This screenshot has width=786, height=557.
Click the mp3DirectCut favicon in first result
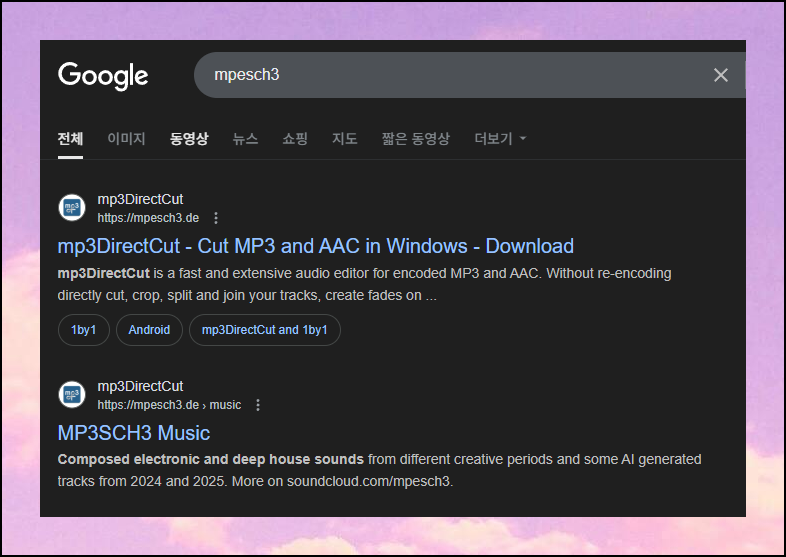tap(72, 208)
